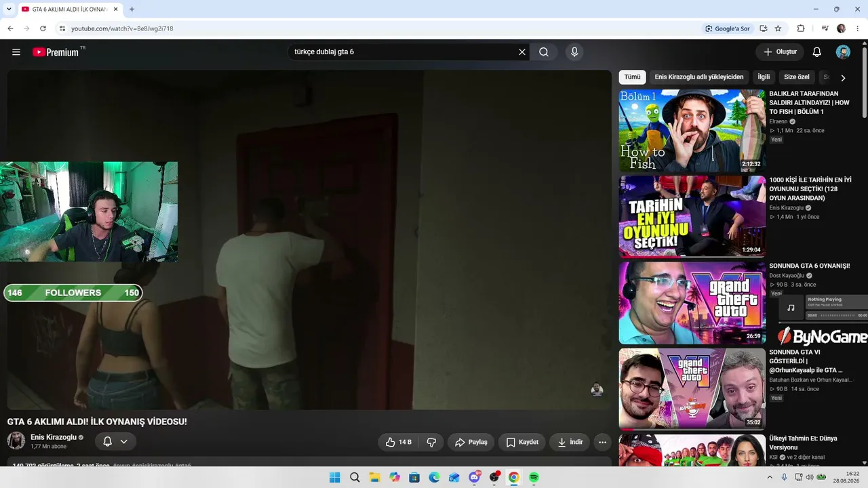
Task: Open '1000 KİŞİ İLE TARİHİN EN İYİ OYUNUNU' title
Action: 810,189
